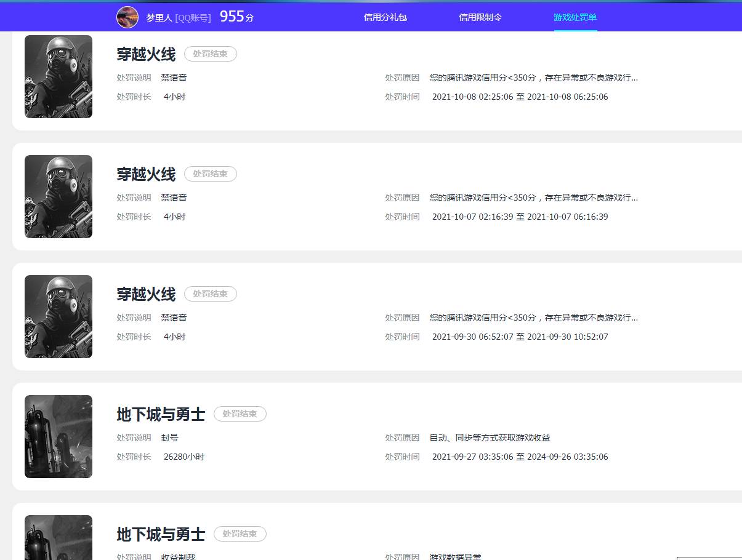Open the 信用限制令 tab
742x560 pixels.
click(x=480, y=17)
